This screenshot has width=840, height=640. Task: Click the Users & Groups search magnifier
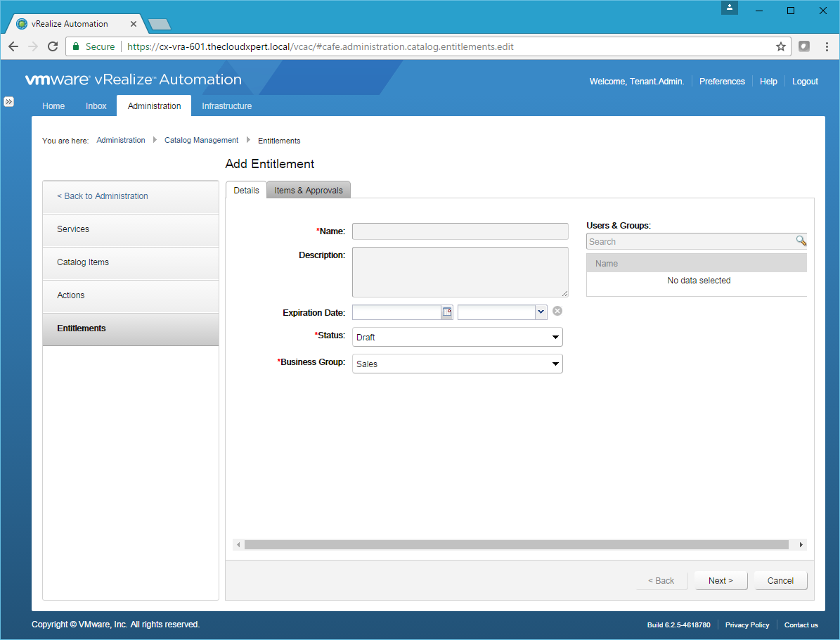(801, 241)
